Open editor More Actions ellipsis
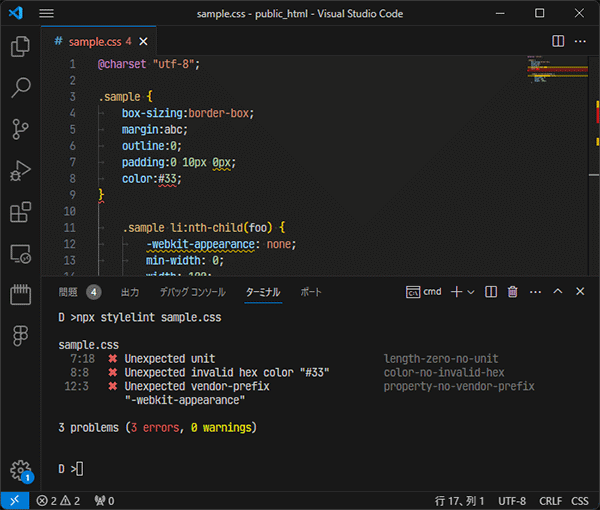This screenshot has width=600, height=510. (x=580, y=41)
